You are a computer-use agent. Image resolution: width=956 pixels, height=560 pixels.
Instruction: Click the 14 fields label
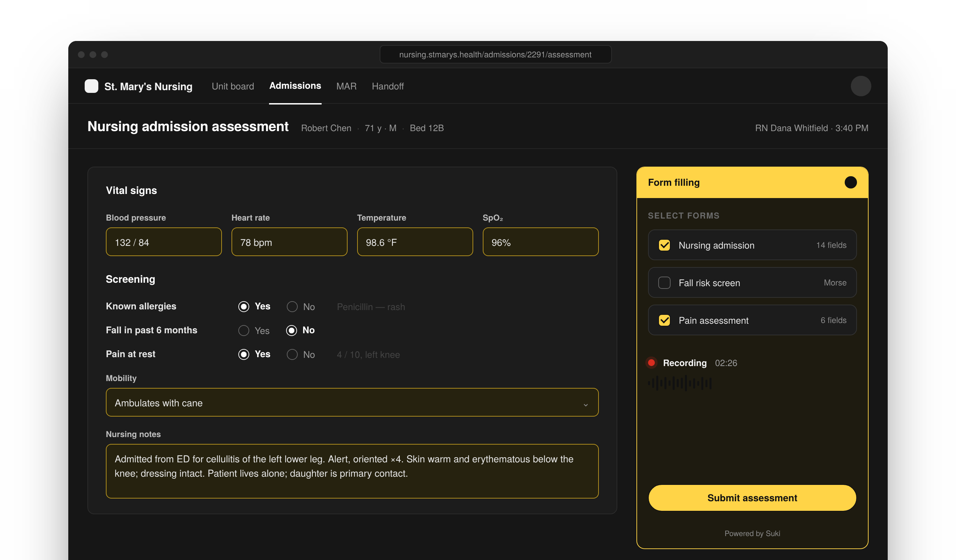831,245
